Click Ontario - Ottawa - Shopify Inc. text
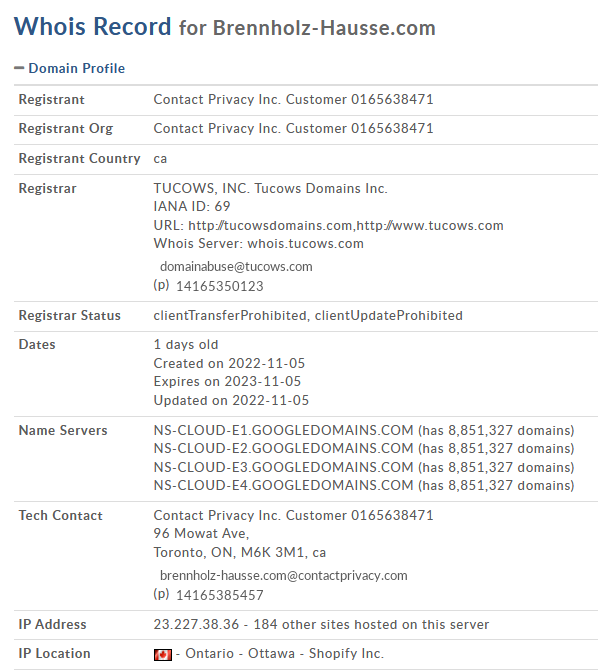 285,654
